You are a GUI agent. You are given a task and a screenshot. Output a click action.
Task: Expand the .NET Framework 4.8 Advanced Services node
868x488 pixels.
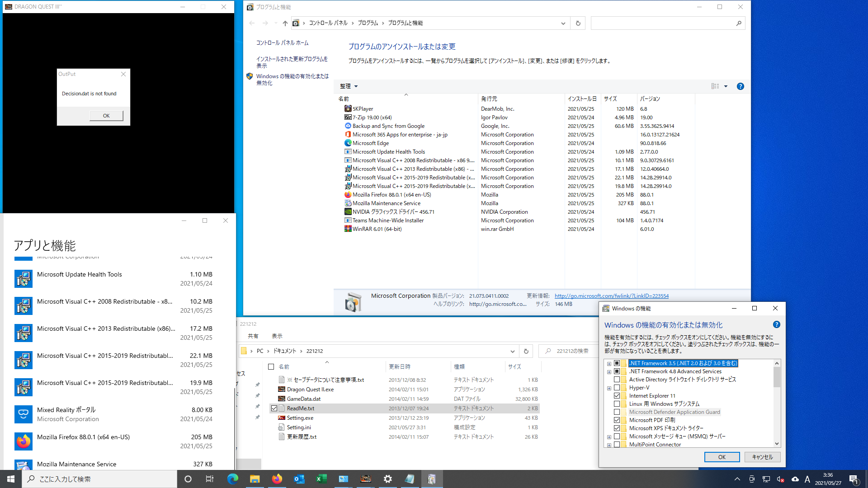coord(609,372)
